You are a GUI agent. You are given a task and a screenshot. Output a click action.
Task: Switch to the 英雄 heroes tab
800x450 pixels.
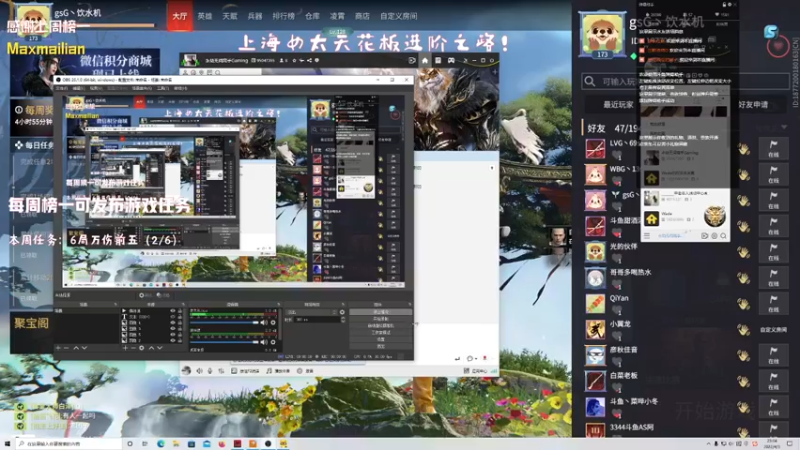click(205, 16)
